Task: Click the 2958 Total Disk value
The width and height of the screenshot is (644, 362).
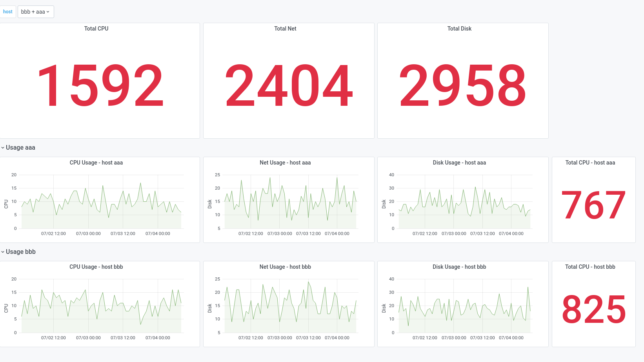Action: 463,86
